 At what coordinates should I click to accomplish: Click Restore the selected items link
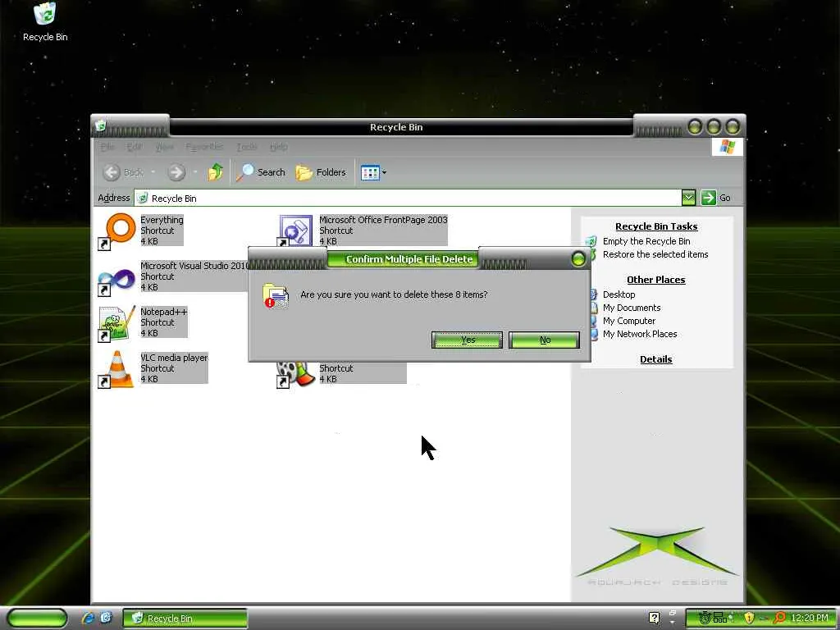(x=655, y=254)
